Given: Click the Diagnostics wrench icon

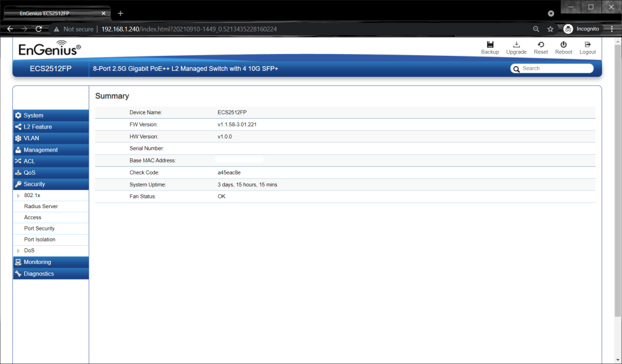Looking at the screenshot, I should (x=18, y=274).
